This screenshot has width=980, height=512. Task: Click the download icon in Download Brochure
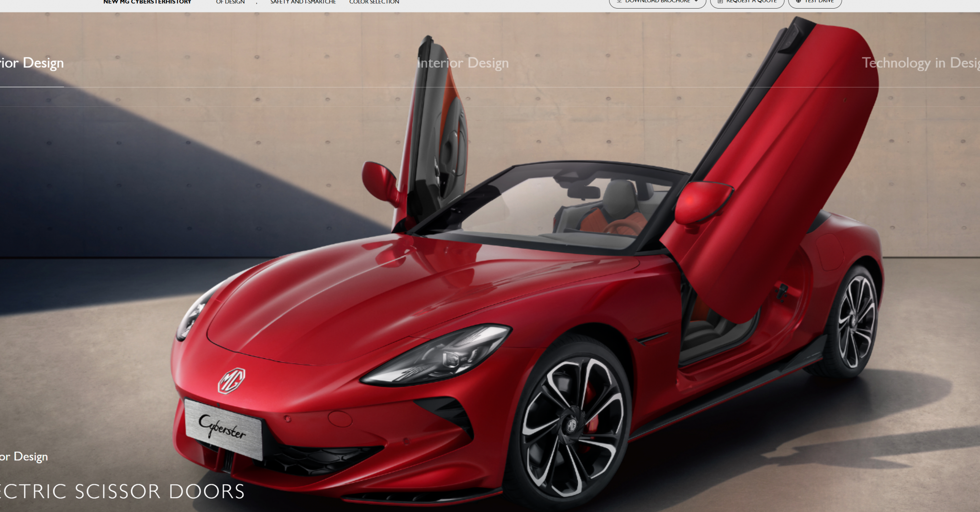coord(619,1)
